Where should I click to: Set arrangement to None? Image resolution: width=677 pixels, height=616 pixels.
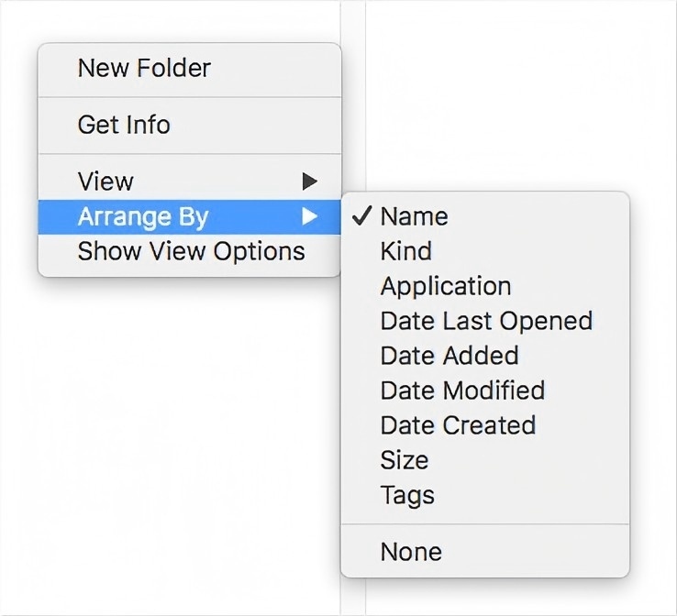click(411, 552)
